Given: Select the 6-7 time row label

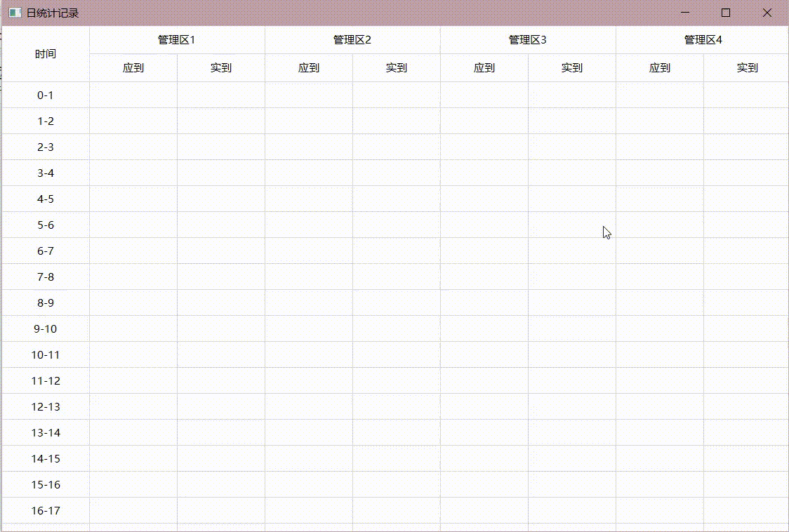Looking at the screenshot, I should pos(46,251).
